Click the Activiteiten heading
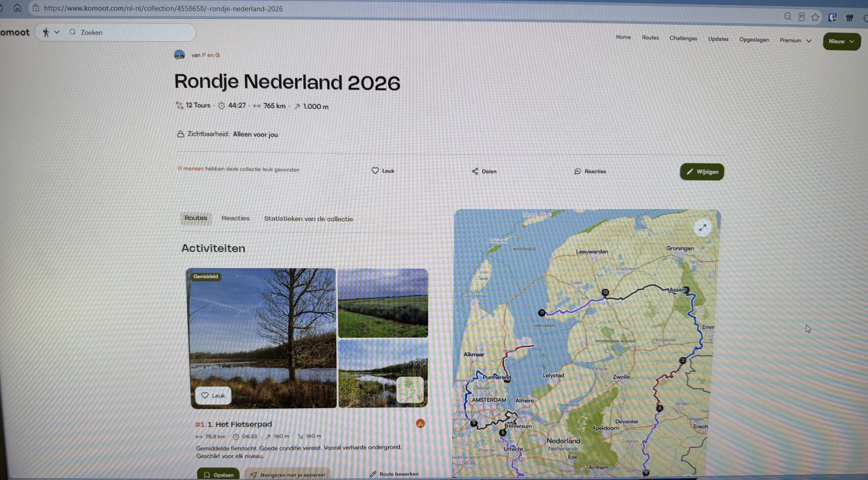This screenshot has width=868, height=480. click(x=213, y=248)
